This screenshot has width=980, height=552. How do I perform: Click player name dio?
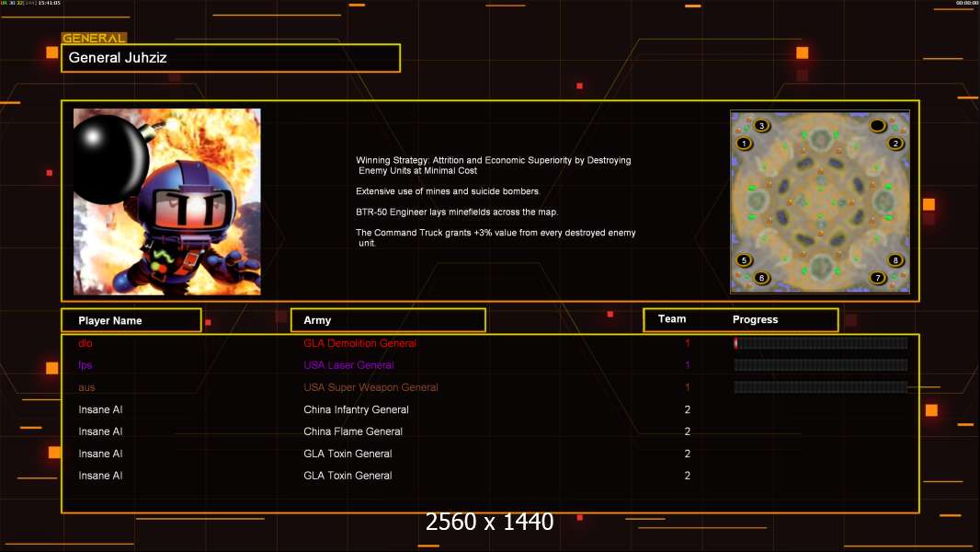85,343
